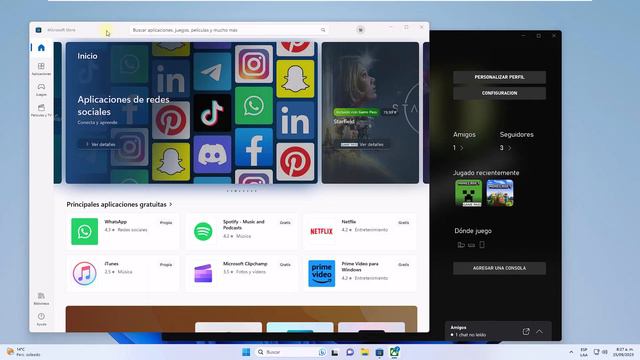640x360 pixels.
Task: Click the Gratis button for Microsoft Clipchamp
Action: coord(285,265)
